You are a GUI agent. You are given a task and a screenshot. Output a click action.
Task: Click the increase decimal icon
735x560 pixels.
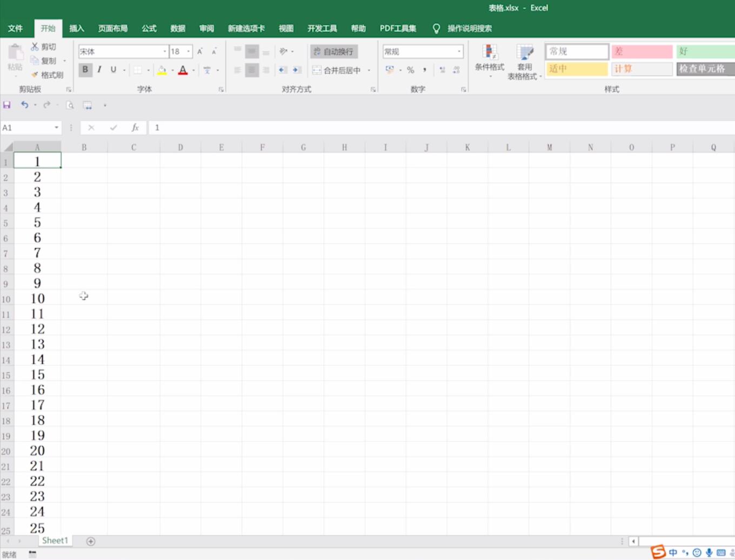tap(443, 70)
